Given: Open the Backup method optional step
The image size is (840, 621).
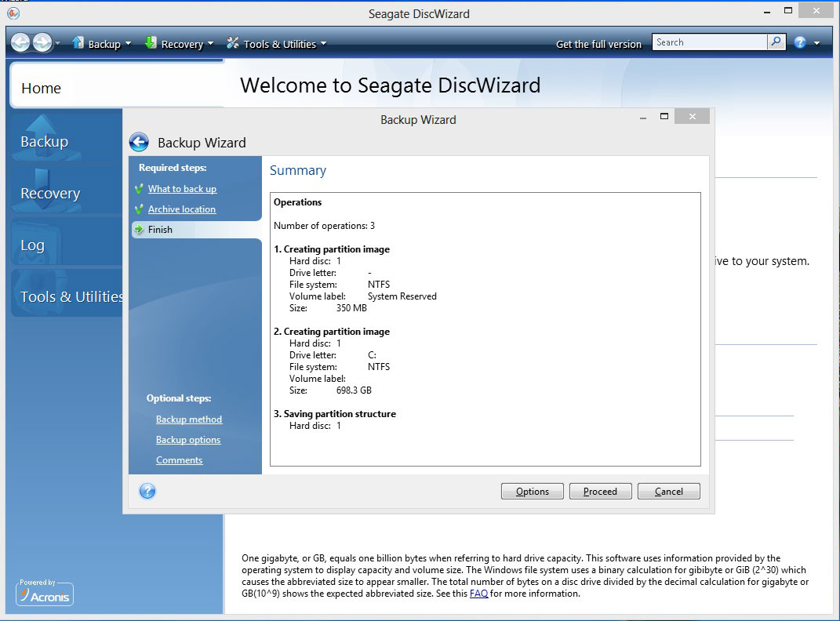Looking at the screenshot, I should coord(188,419).
